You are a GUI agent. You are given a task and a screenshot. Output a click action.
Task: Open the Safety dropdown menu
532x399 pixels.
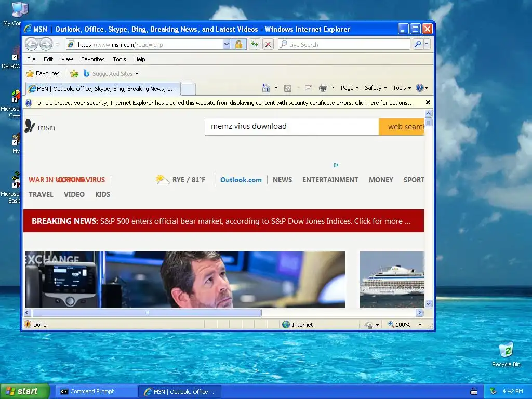click(375, 88)
